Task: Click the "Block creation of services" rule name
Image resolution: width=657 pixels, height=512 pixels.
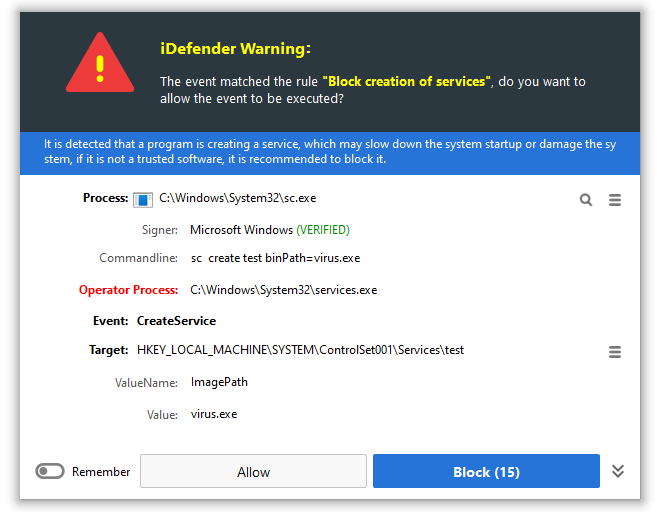Action: (407, 81)
